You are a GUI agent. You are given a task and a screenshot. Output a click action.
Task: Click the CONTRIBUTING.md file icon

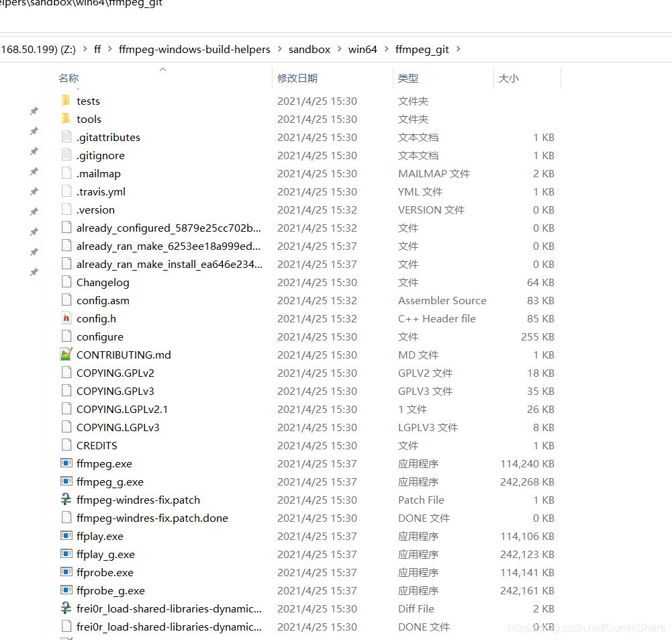(x=66, y=354)
